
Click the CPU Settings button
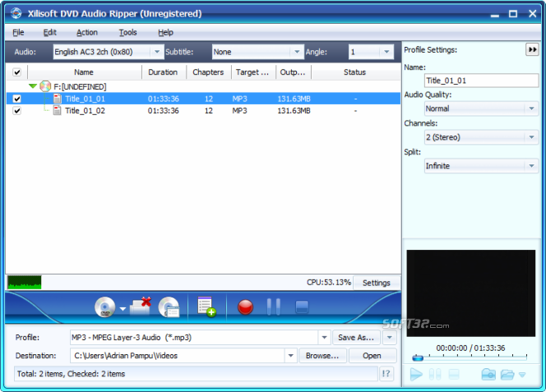[377, 283]
